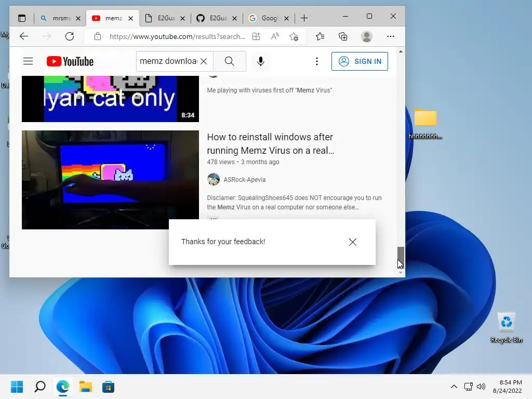Switch to the mrsma search tab
532x399 pixels.
click(x=60, y=18)
